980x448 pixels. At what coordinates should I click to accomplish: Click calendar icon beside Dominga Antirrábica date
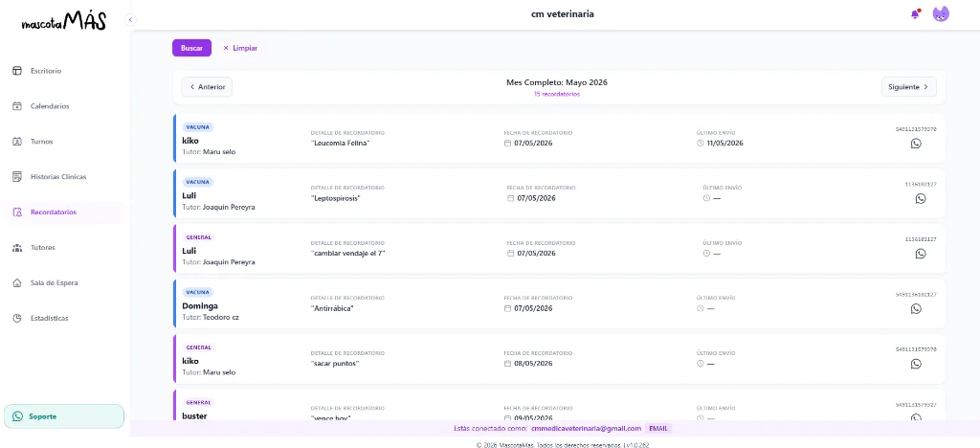click(x=508, y=308)
